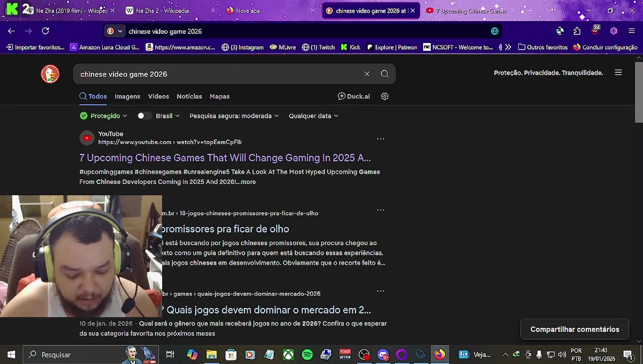Viewport: 643px width, 364px height.
Task: Toggle the Brasil region switch
Action: pos(144,116)
